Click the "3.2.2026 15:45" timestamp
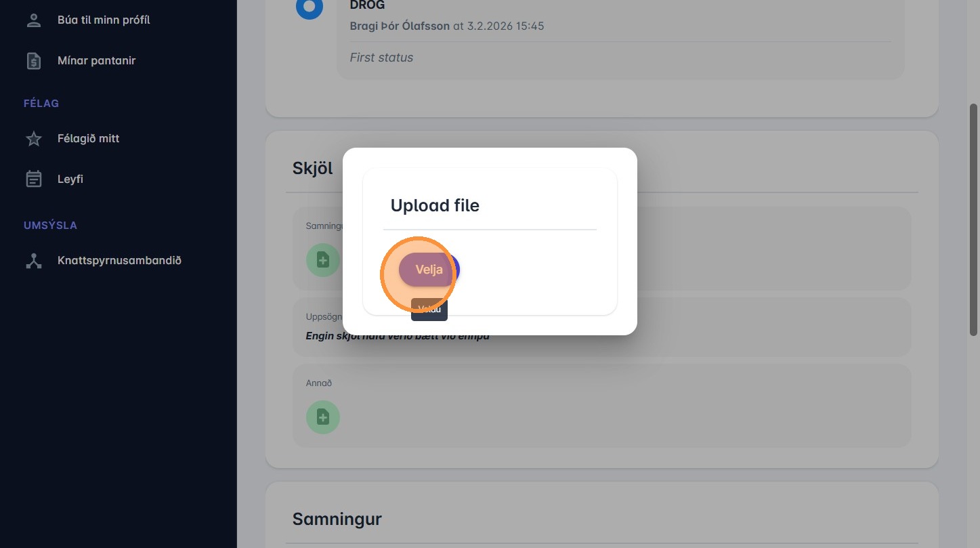The image size is (980, 548). coord(505,26)
